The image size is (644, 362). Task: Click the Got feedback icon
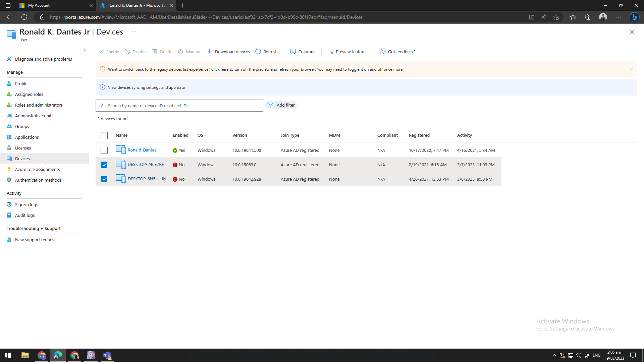coord(382,52)
